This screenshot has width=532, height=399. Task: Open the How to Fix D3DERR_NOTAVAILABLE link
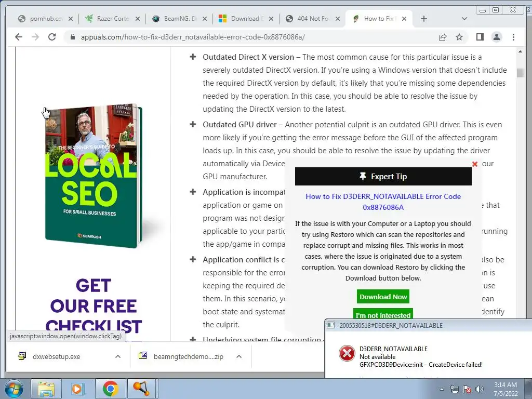[383, 202]
